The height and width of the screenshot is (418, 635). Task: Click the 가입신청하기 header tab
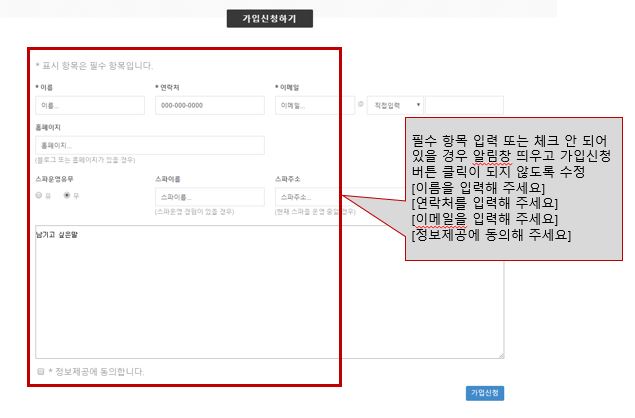270,19
